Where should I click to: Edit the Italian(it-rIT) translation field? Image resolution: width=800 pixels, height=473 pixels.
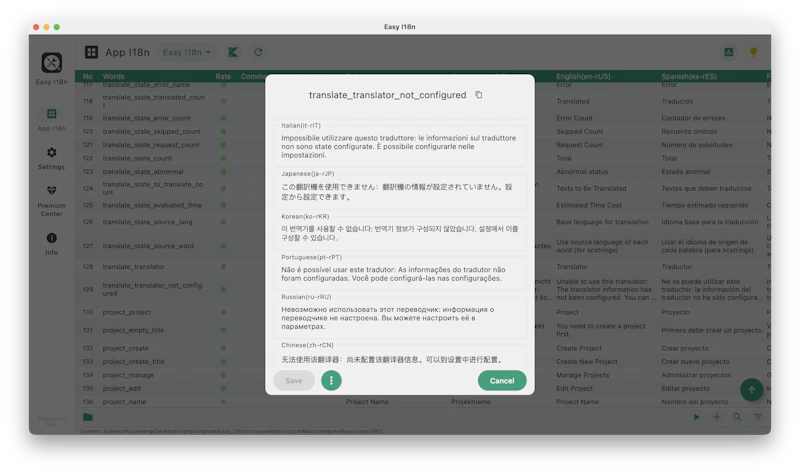399,146
